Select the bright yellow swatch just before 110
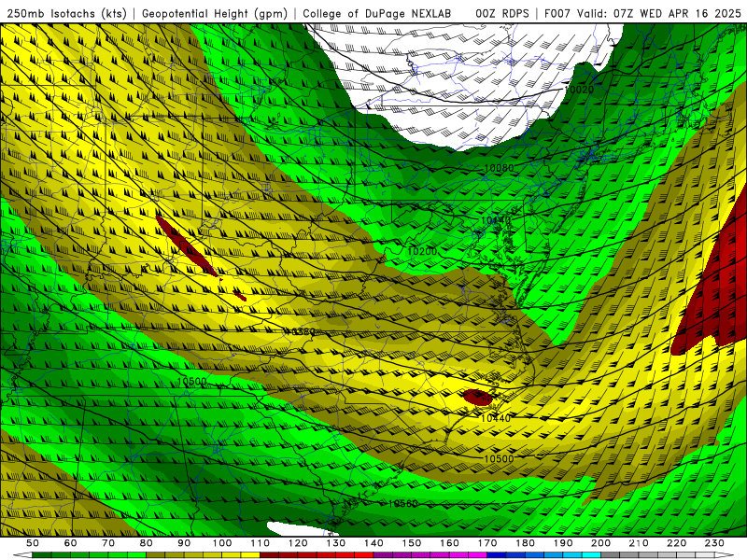Screen dimensions: 747x560 [250, 555]
